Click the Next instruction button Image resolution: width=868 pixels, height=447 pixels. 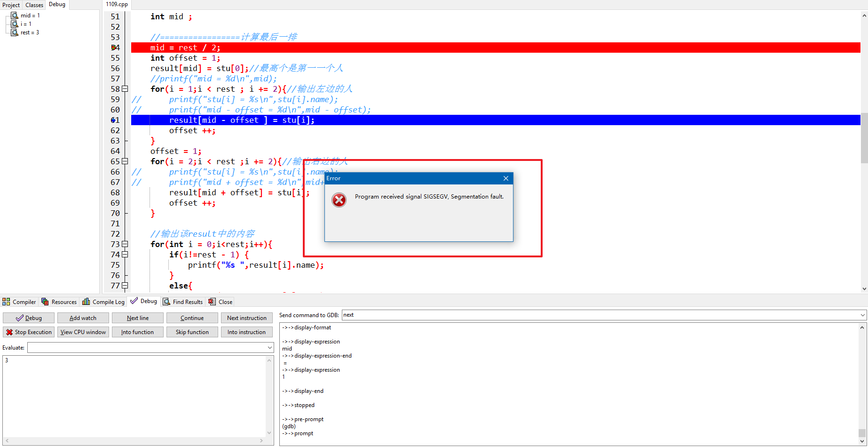[x=247, y=318]
